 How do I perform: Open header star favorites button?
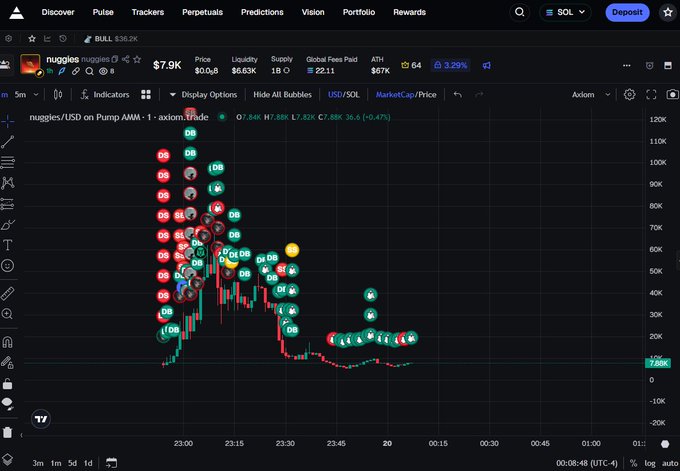[668, 12]
